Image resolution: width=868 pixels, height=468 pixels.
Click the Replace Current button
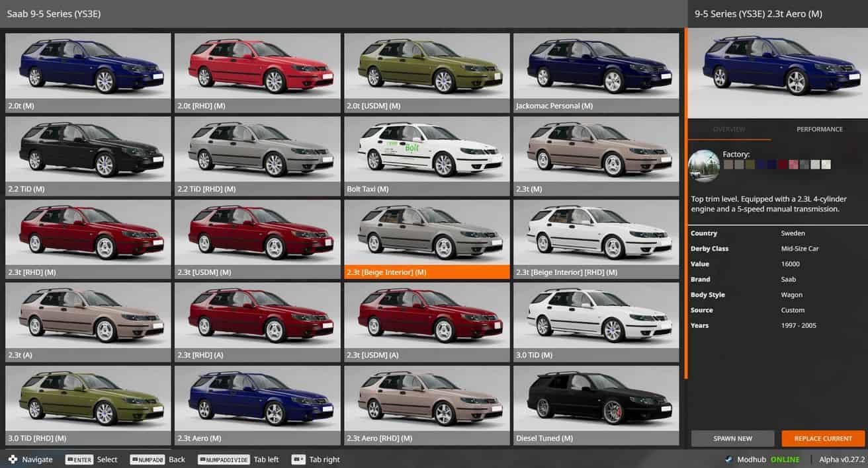pyautogui.click(x=823, y=438)
